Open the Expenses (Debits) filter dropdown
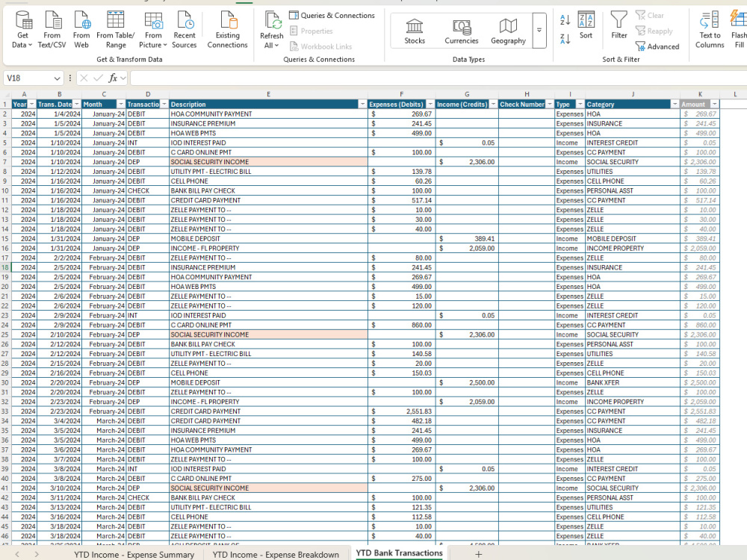 [430, 105]
